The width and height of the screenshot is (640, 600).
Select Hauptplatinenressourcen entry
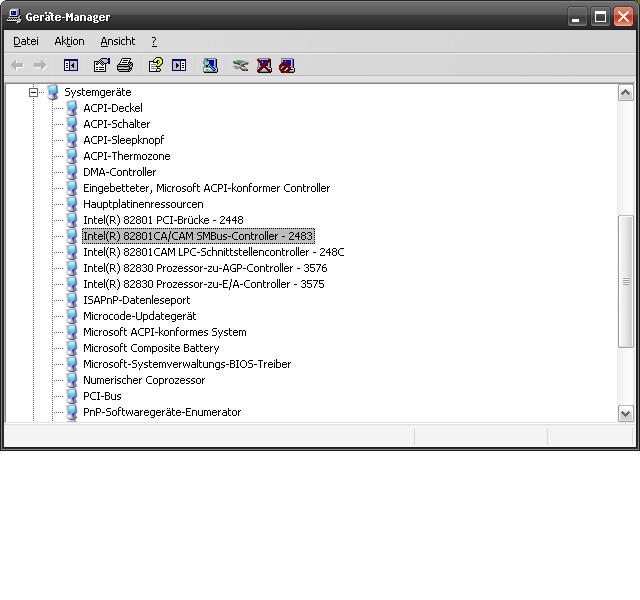click(x=143, y=204)
